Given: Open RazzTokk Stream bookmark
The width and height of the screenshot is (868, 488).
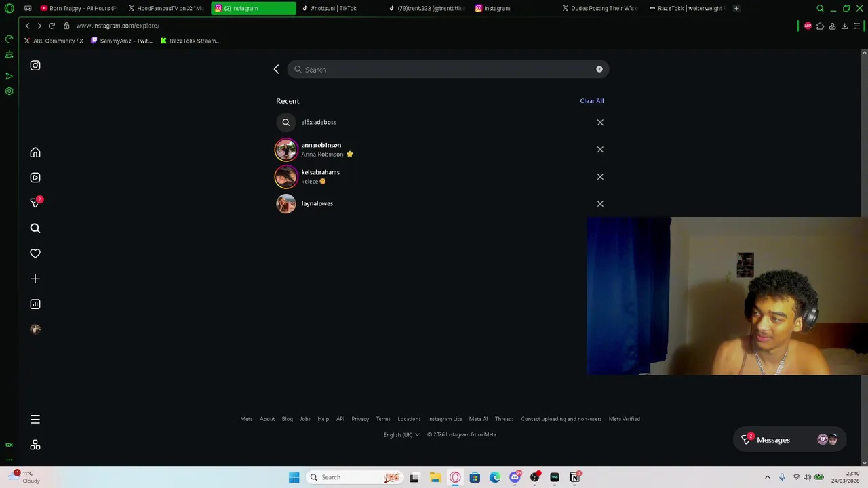Looking at the screenshot, I should 191,41.
